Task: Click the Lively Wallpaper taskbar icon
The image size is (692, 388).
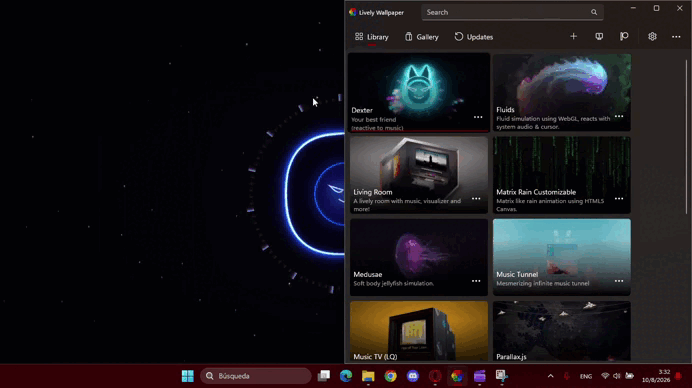Action: (x=457, y=376)
